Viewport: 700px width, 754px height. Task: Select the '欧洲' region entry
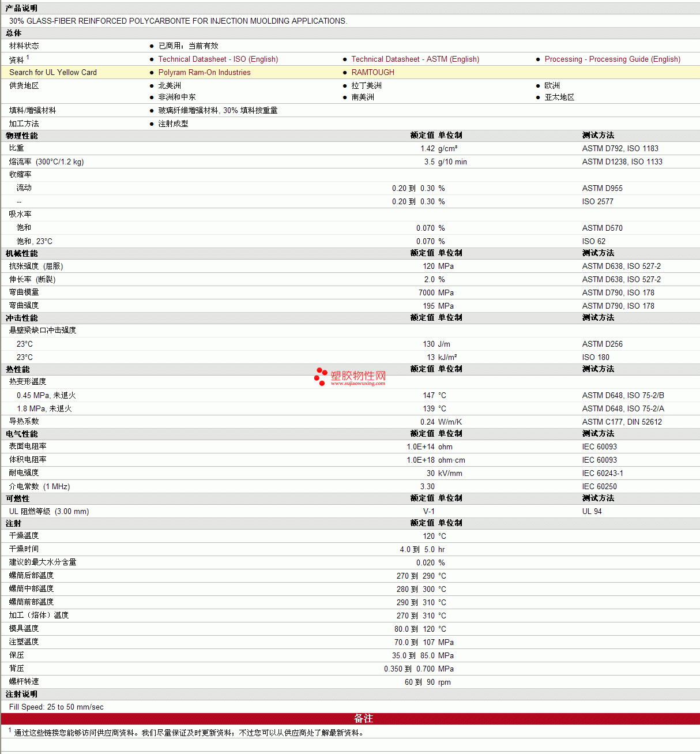pos(552,85)
